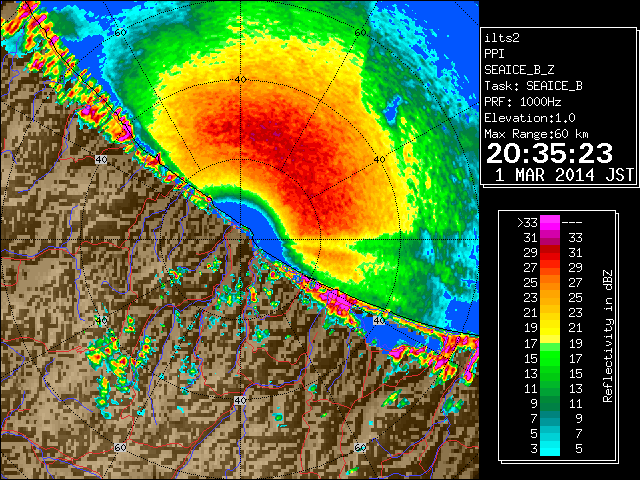640x480 pixels.
Task: Select the 'Task: SEAICE_B' line
Action: click(533, 86)
